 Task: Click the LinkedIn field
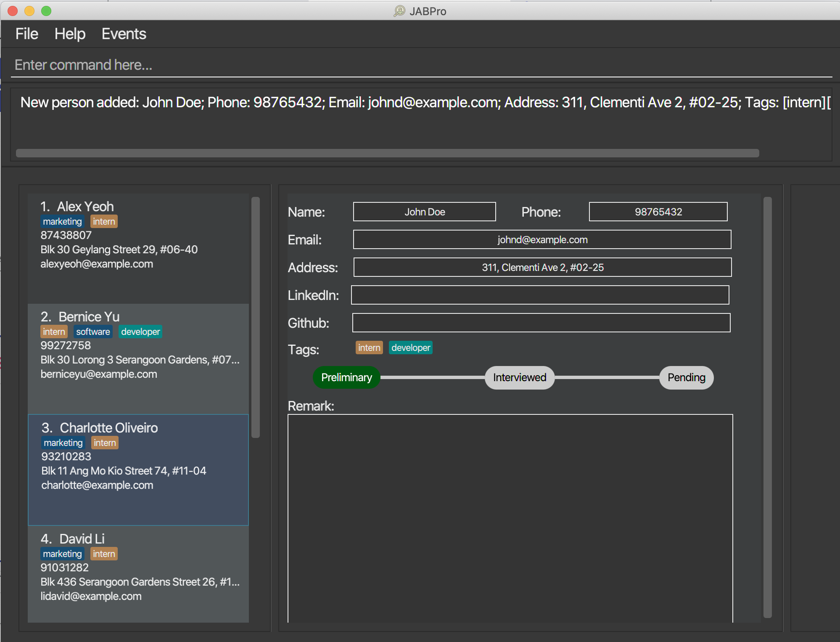[x=540, y=295]
